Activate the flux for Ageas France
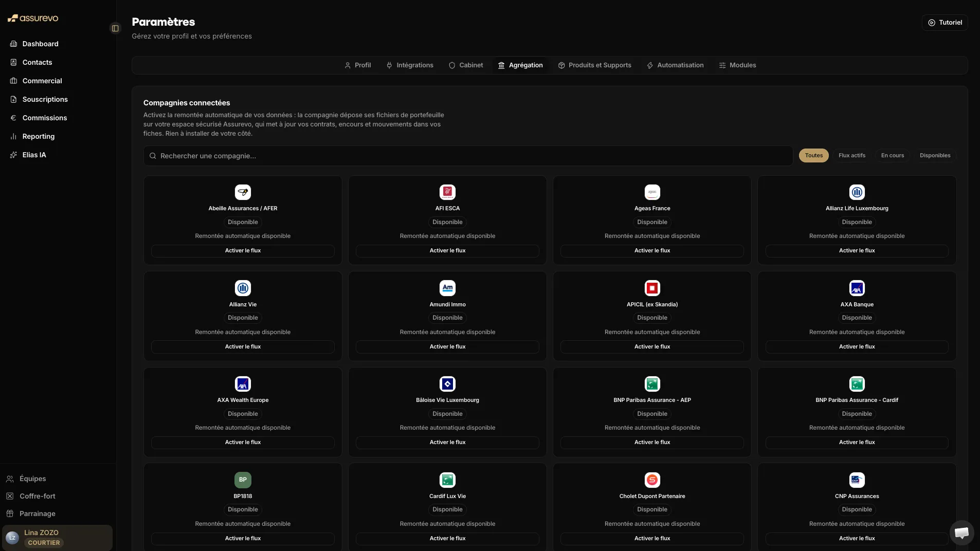Viewport: 980px width, 551px height. click(x=652, y=251)
